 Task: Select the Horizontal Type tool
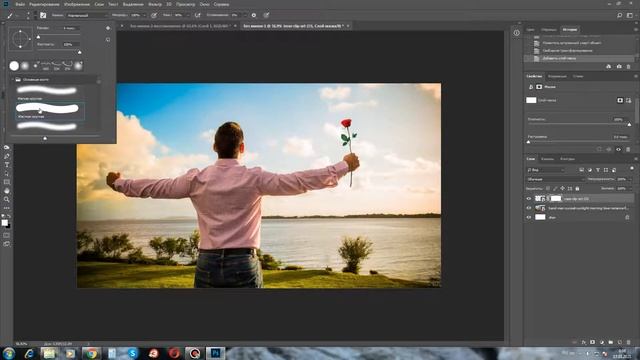click(x=7, y=165)
